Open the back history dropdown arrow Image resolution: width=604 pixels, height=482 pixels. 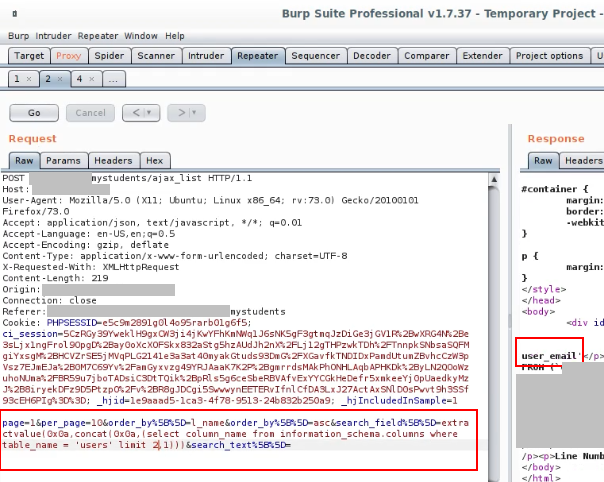click(149, 113)
